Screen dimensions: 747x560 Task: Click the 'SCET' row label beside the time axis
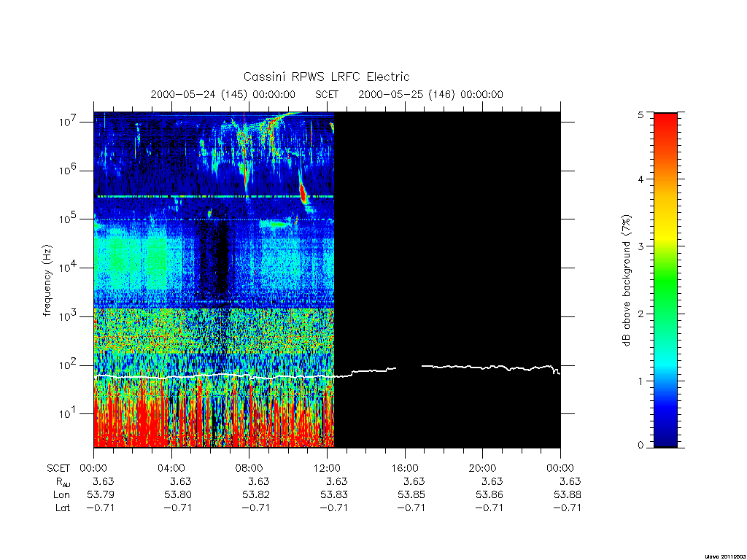coord(58,469)
